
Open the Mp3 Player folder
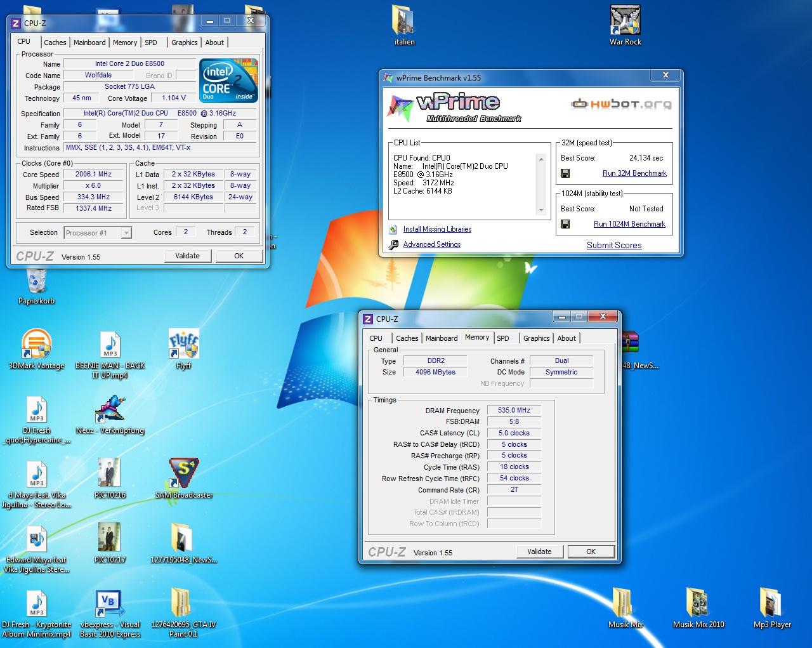click(772, 604)
